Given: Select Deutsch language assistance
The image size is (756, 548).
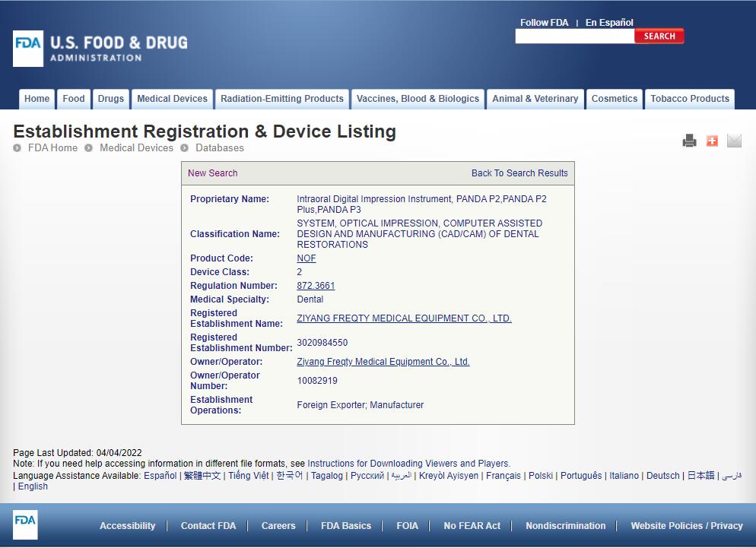Looking at the screenshot, I should pos(663,476).
